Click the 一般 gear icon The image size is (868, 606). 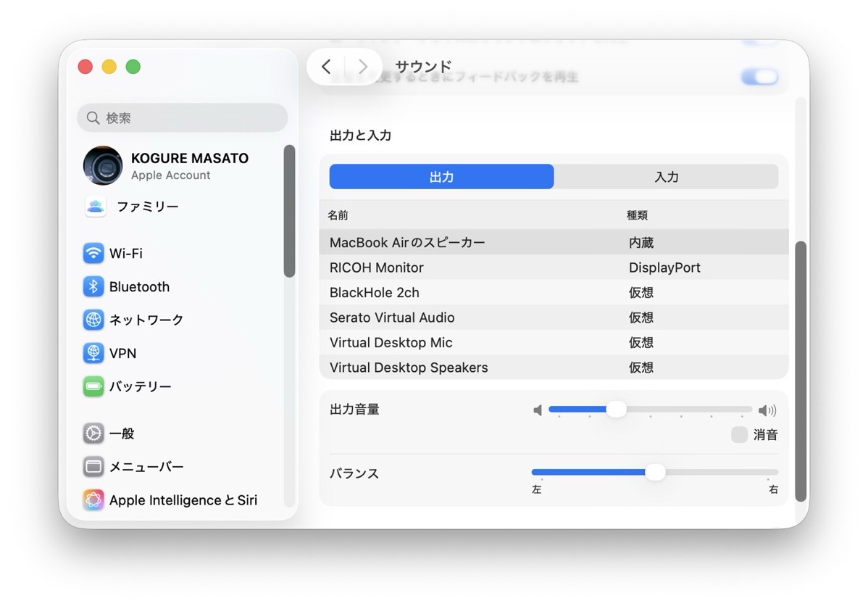click(93, 433)
